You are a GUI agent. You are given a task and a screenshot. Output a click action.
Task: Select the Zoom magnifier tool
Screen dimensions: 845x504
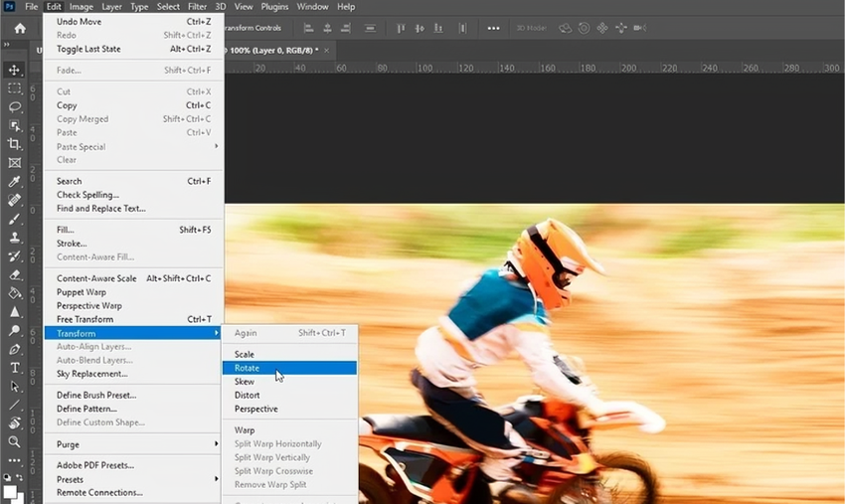click(15, 442)
